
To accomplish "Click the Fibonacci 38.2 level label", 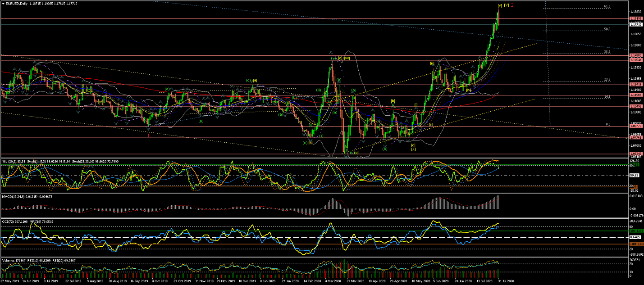I will click(607, 52).
